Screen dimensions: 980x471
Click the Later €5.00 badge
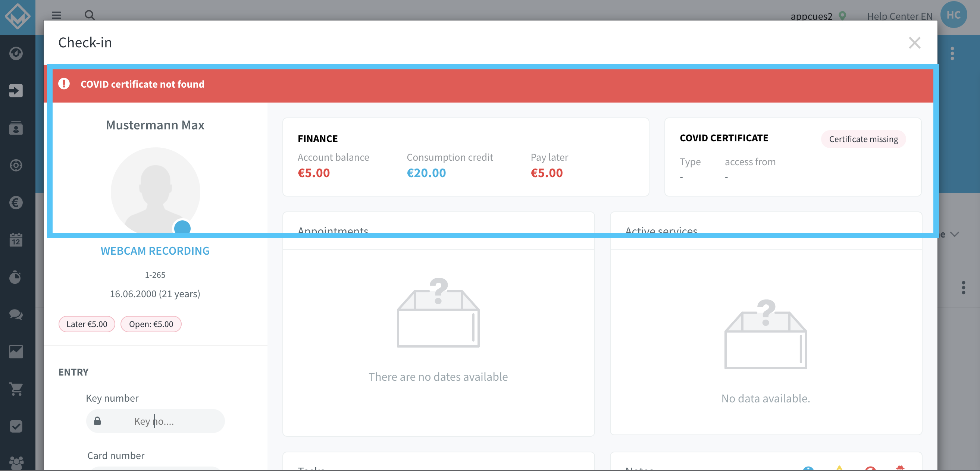pyautogui.click(x=87, y=324)
